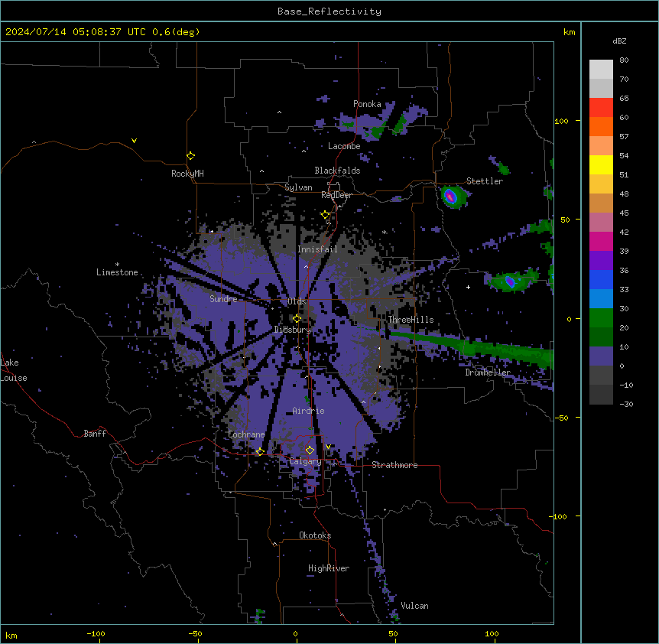Select the asterisk marker above Limestone
This screenshot has height=644, width=659.
(117, 265)
